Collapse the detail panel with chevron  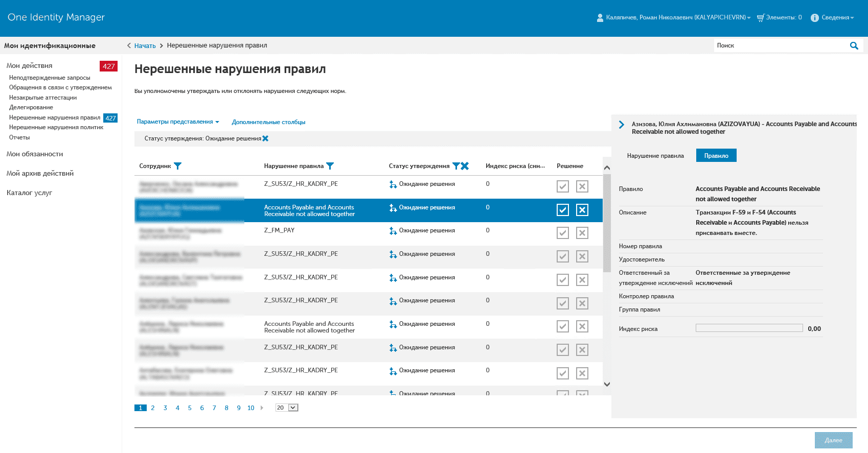point(622,125)
